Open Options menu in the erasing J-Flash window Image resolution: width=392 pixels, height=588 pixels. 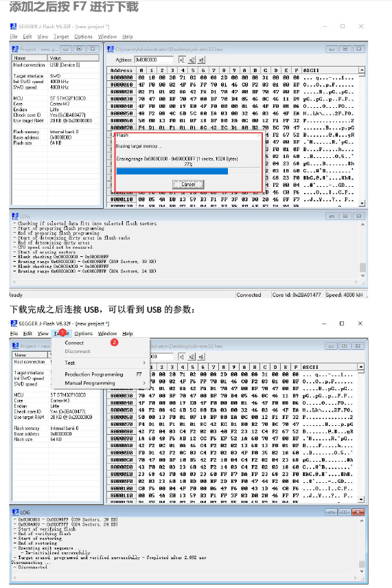(83, 36)
